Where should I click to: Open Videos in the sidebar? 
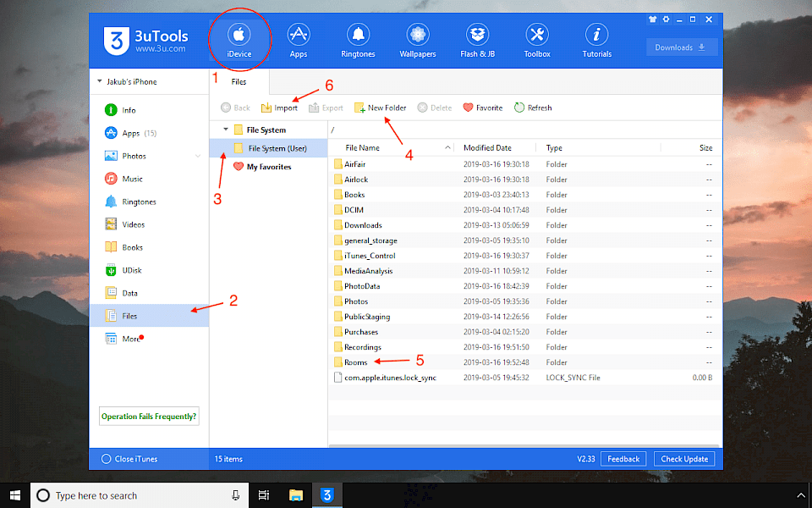coord(149,224)
